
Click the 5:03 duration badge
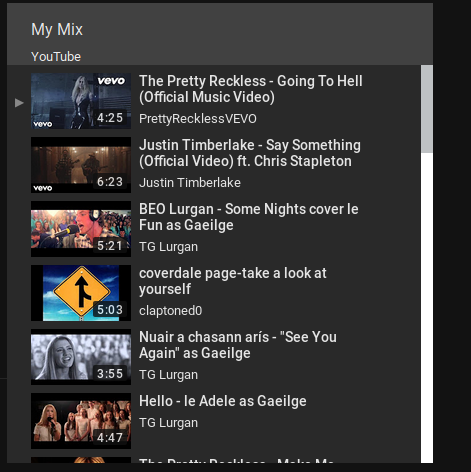click(110, 310)
